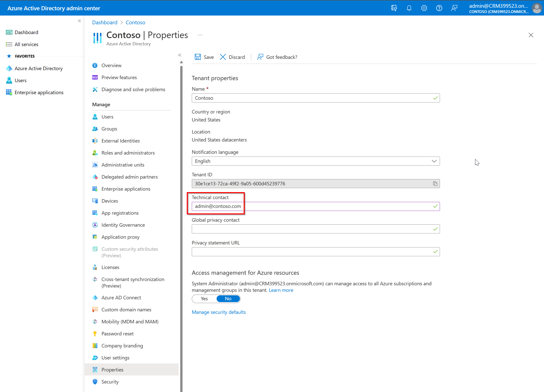Screen dimensions: 544x392
Task: Open Custom domain names
Action: click(x=126, y=310)
